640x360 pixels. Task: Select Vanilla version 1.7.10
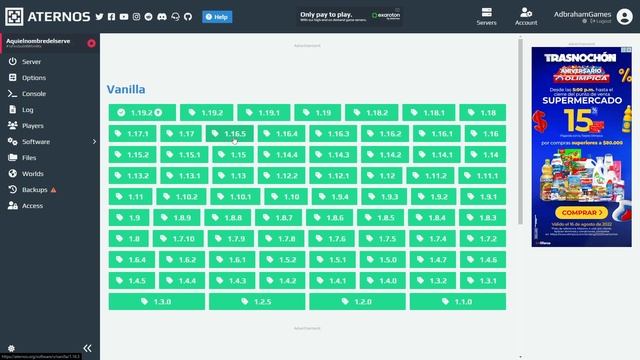click(178, 239)
